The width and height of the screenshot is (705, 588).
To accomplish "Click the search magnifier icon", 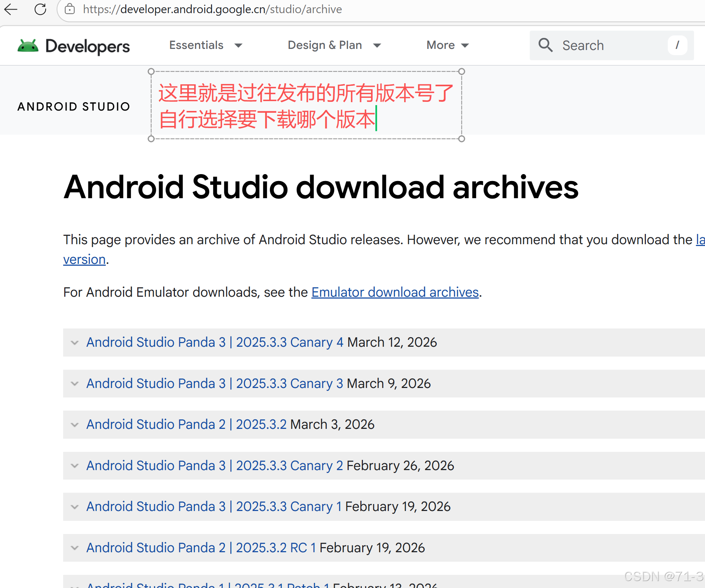I will tap(545, 45).
